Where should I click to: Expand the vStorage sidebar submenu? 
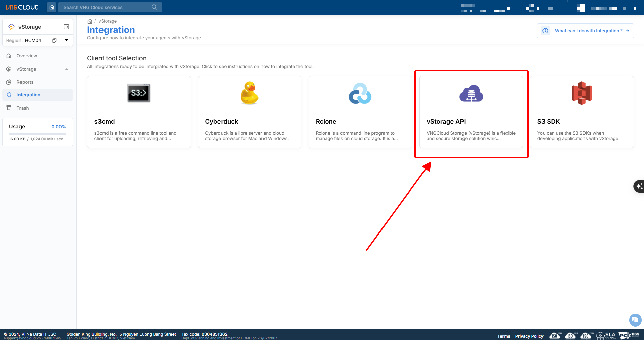coord(67,69)
